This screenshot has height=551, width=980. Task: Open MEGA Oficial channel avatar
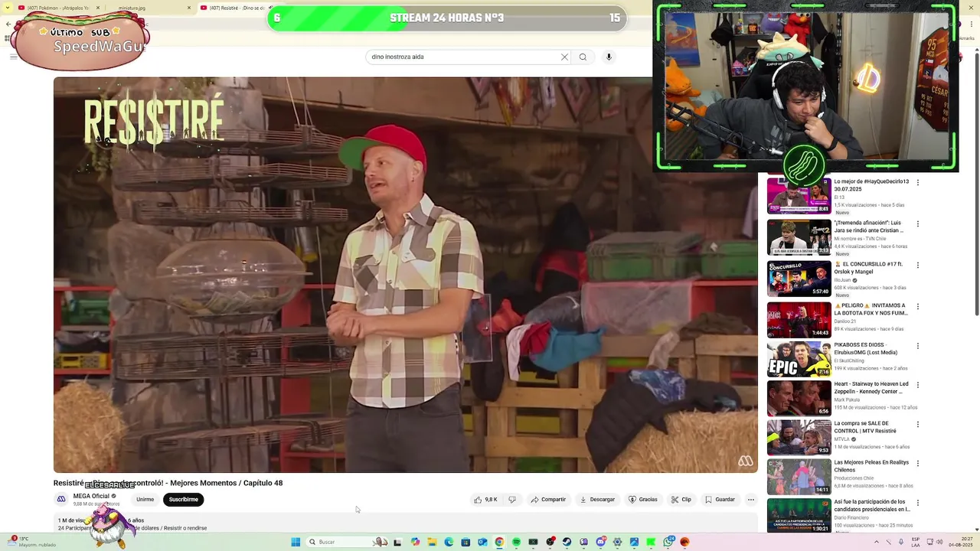tap(61, 499)
